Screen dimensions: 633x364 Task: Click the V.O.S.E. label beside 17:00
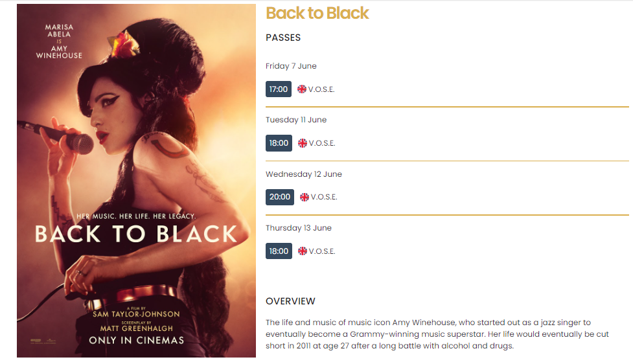tap(321, 89)
